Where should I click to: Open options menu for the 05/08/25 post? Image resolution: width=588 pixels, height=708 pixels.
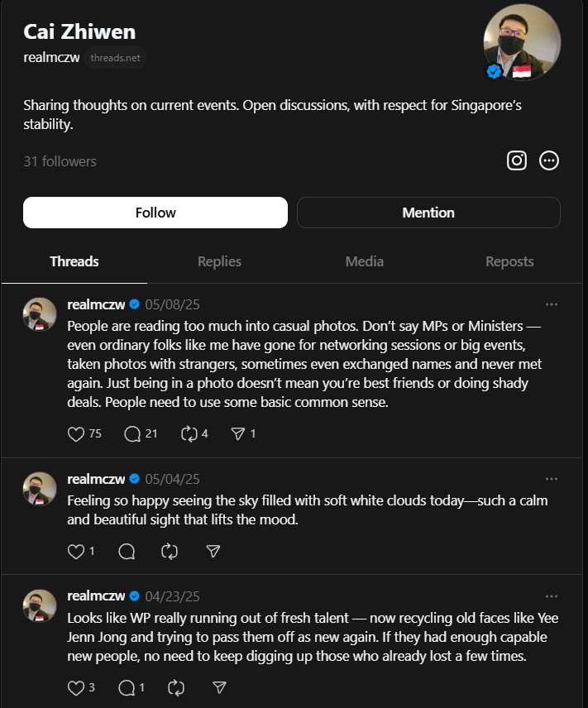552,304
